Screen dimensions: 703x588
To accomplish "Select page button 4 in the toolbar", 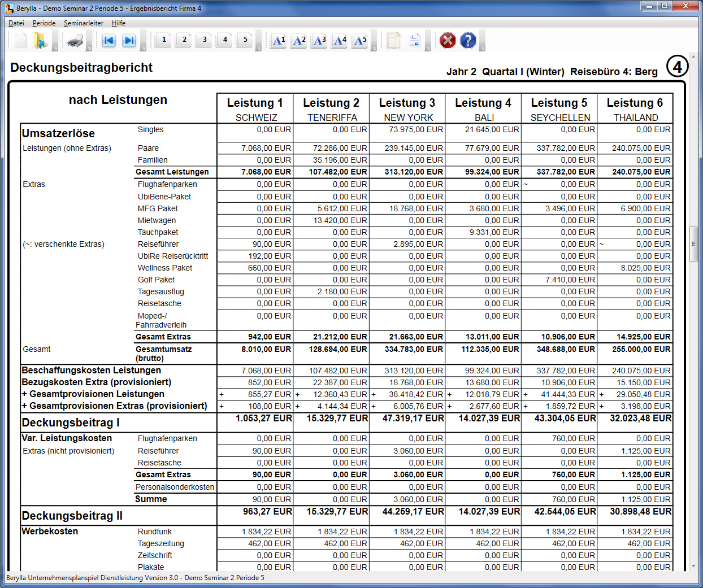I will coord(224,40).
